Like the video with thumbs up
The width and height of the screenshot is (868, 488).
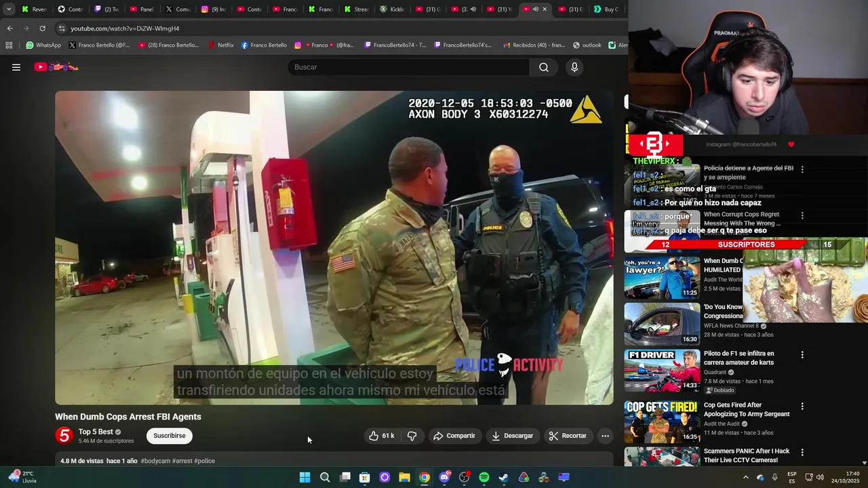(382, 436)
